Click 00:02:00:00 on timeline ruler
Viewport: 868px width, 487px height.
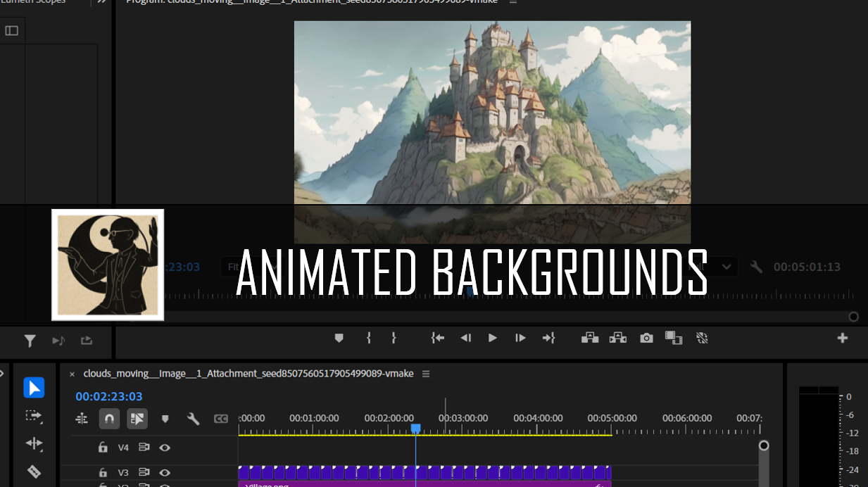(x=389, y=418)
